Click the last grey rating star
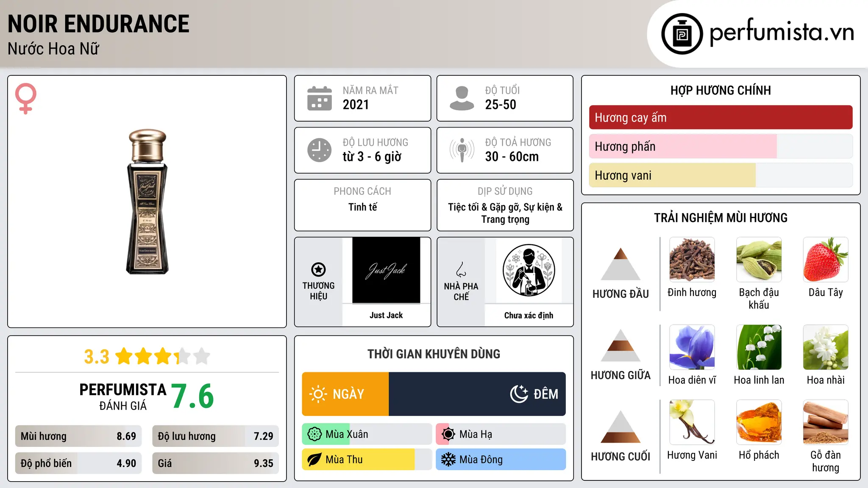The image size is (868, 488). (x=202, y=356)
